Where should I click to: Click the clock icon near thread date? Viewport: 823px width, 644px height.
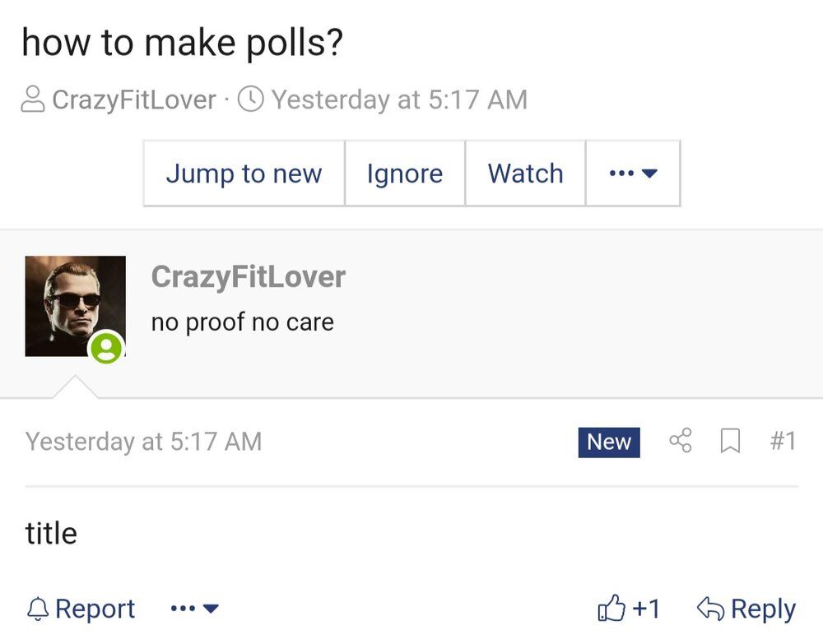(x=250, y=100)
